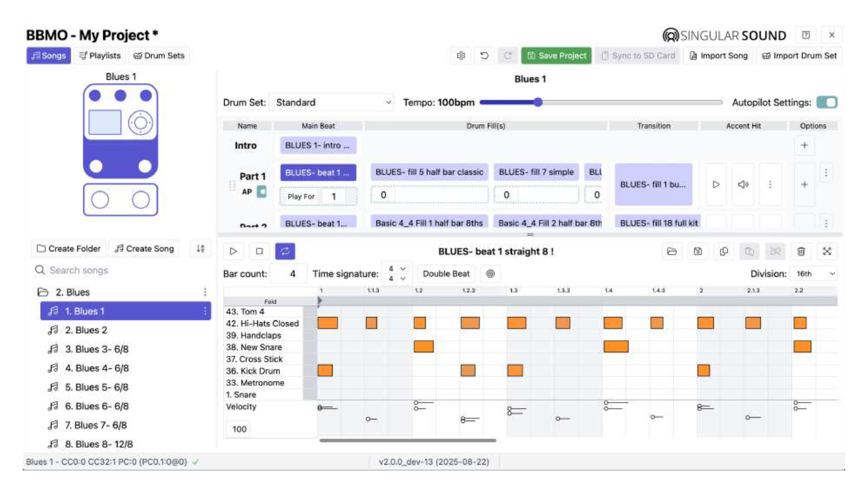Open the time signature numerator dropdown

397,269
